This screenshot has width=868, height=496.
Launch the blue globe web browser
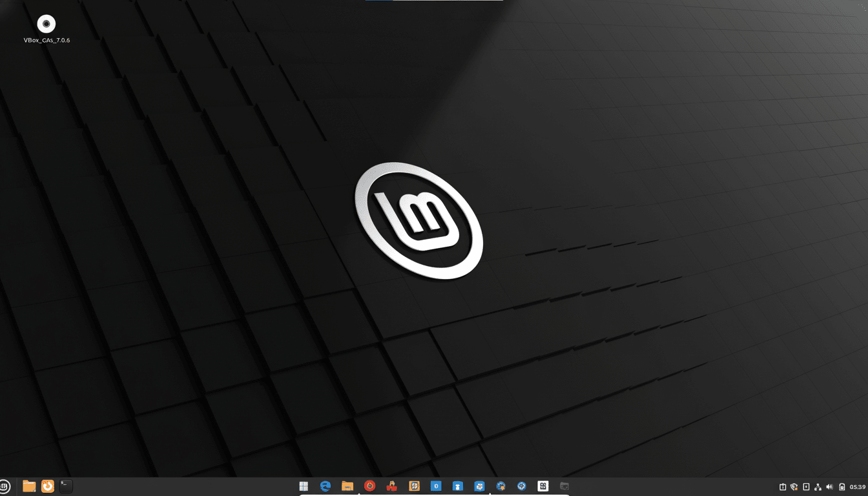click(325, 486)
